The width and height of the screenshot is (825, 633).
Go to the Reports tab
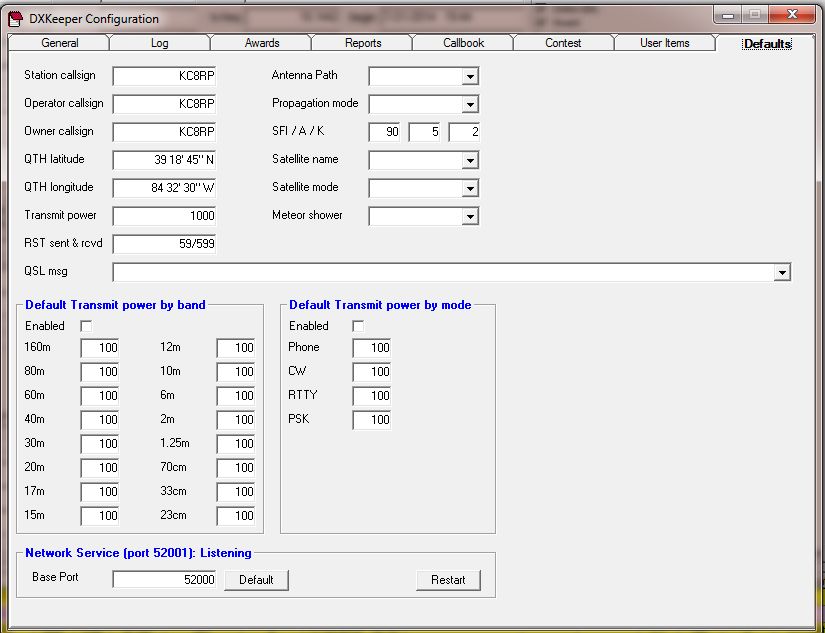[363, 43]
